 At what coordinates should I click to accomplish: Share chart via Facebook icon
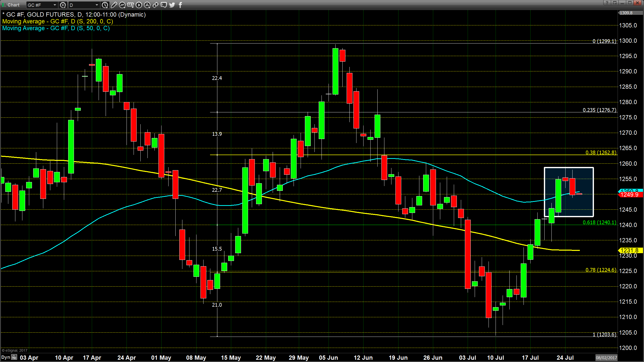pos(180,5)
